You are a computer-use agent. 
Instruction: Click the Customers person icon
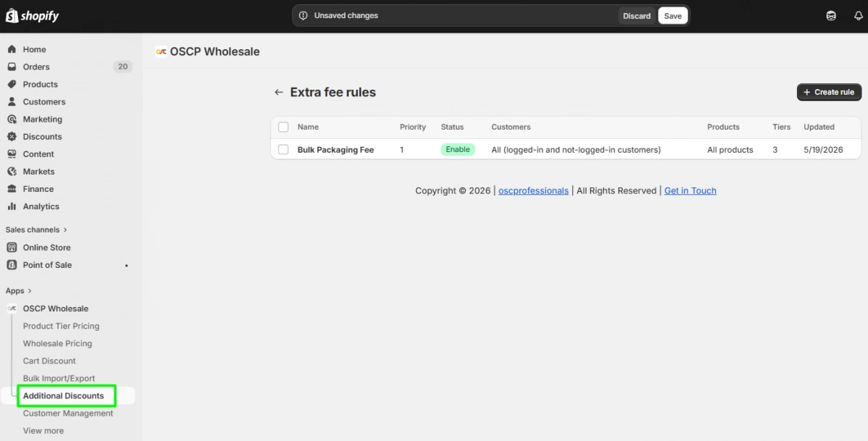pos(12,101)
